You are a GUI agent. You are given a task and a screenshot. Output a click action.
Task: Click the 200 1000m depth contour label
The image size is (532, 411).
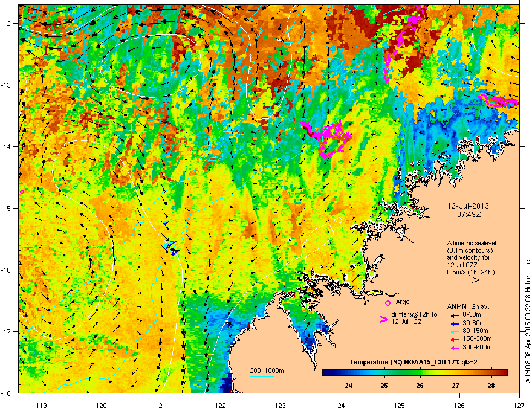pos(267,371)
